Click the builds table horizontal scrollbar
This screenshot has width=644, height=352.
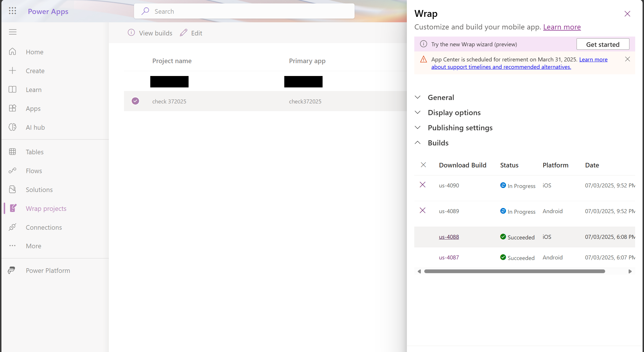tap(514, 271)
